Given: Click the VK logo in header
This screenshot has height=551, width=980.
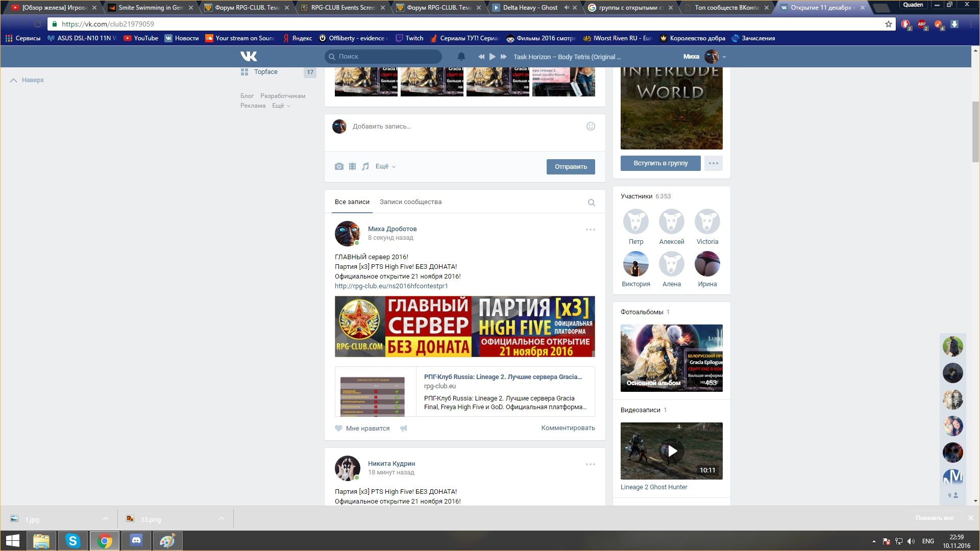Looking at the screenshot, I should pyautogui.click(x=249, y=56).
